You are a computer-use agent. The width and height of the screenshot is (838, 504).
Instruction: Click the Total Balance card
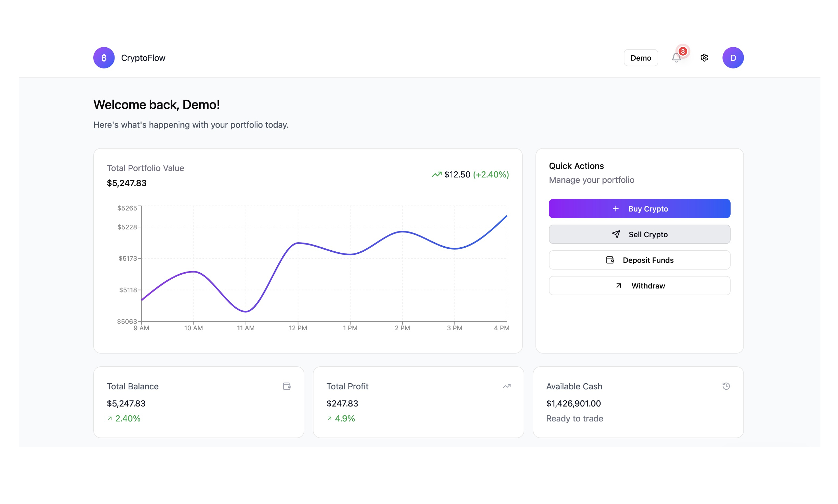click(x=199, y=402)
